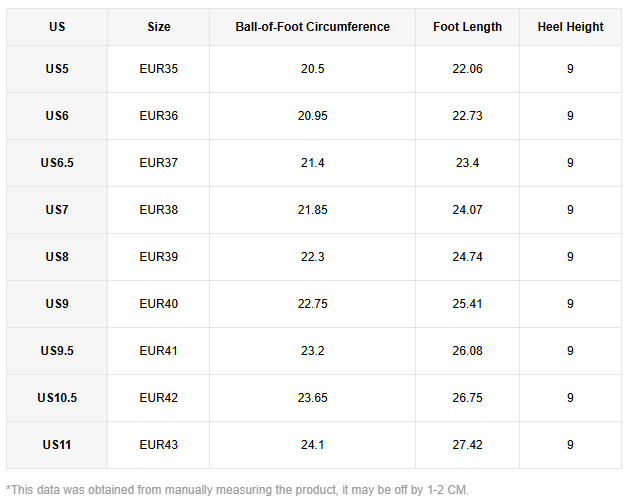Click the EUR36 size cell
This screenshot has height=500, width=629.
158,116
